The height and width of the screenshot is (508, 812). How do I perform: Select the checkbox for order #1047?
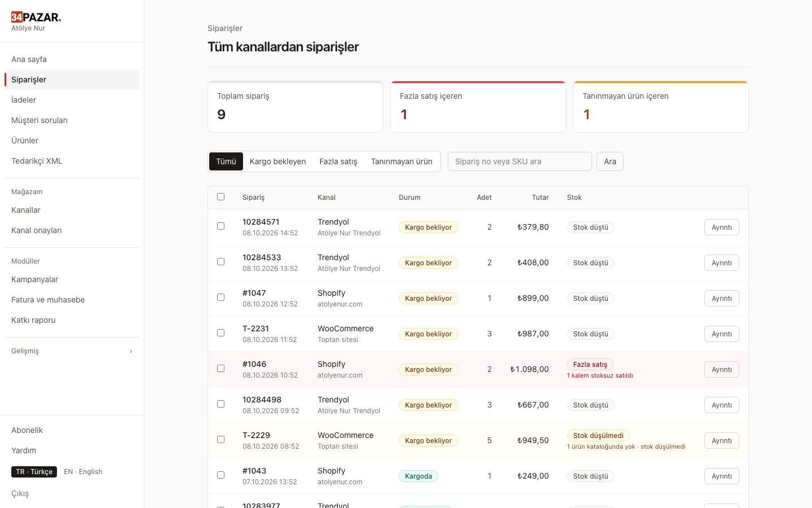click(x=220, y=297)
